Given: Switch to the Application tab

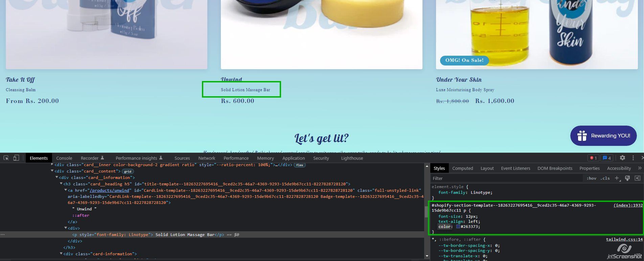Looking at the screenshot, I should coord(294,158).
